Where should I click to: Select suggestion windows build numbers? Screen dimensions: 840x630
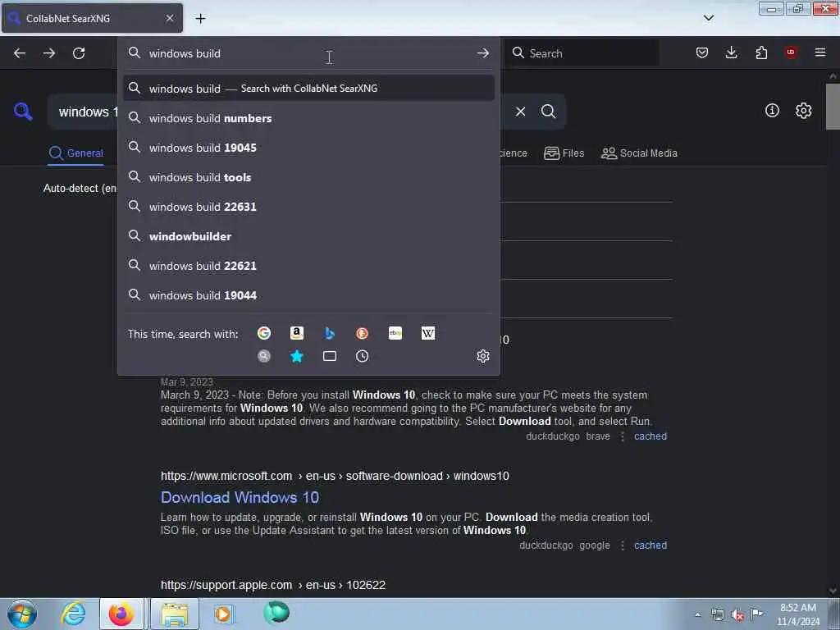tap(308, 118)
